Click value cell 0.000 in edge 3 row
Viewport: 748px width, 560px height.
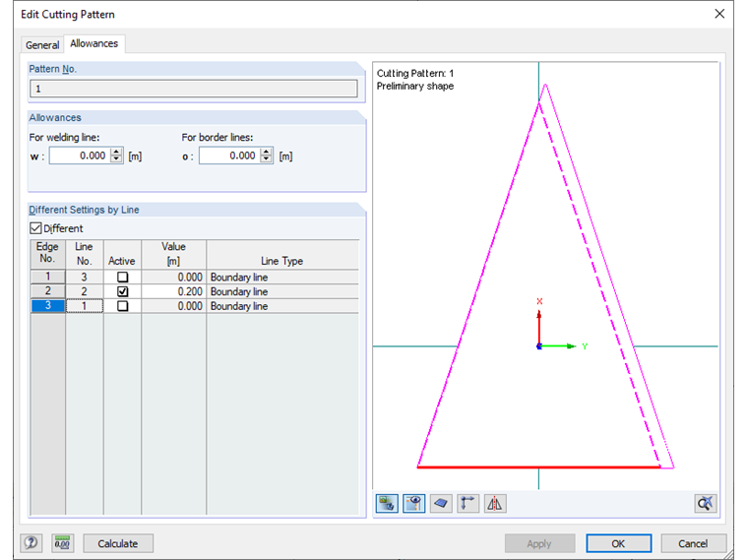(x=173, y=306)
